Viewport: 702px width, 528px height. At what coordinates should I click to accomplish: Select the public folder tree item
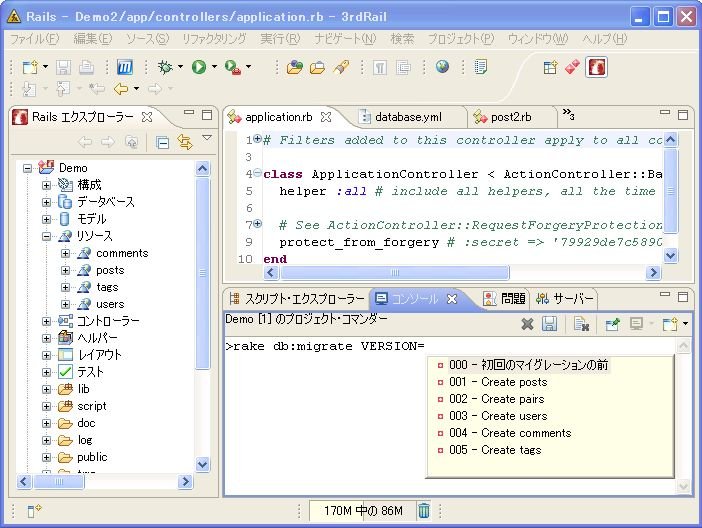(x=92, y=457)
